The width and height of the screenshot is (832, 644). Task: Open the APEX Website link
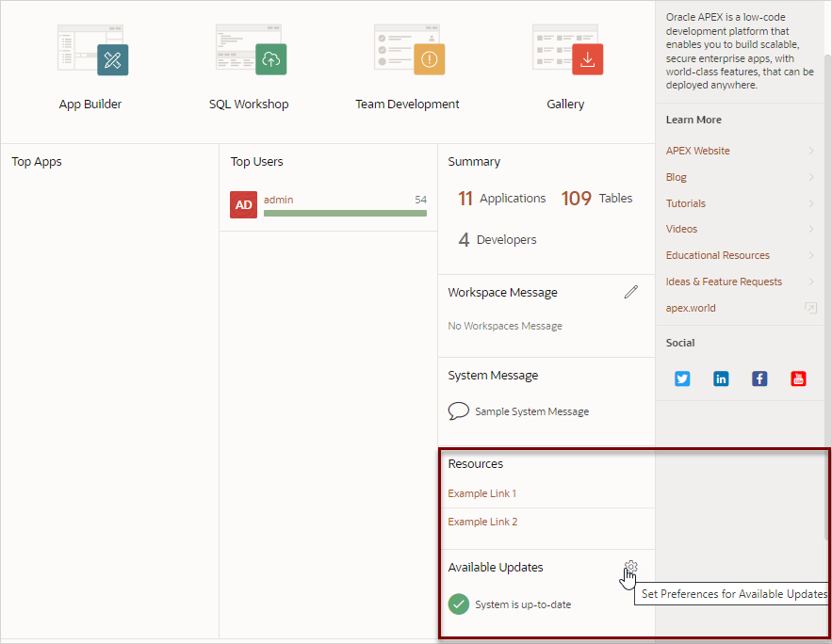698,151
